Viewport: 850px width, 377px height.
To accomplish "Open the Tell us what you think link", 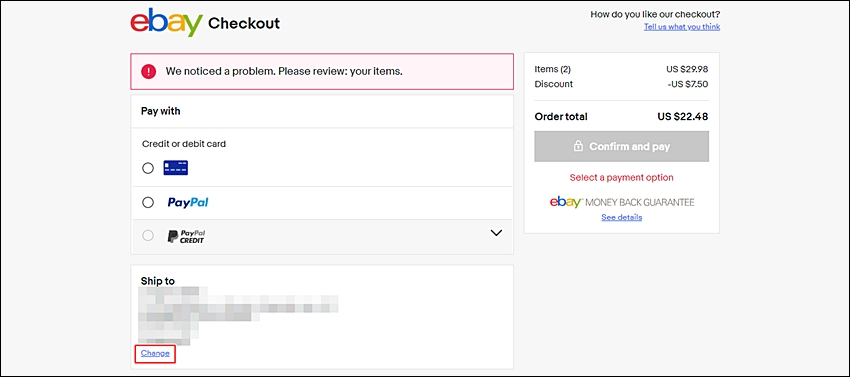I will 682,27.
